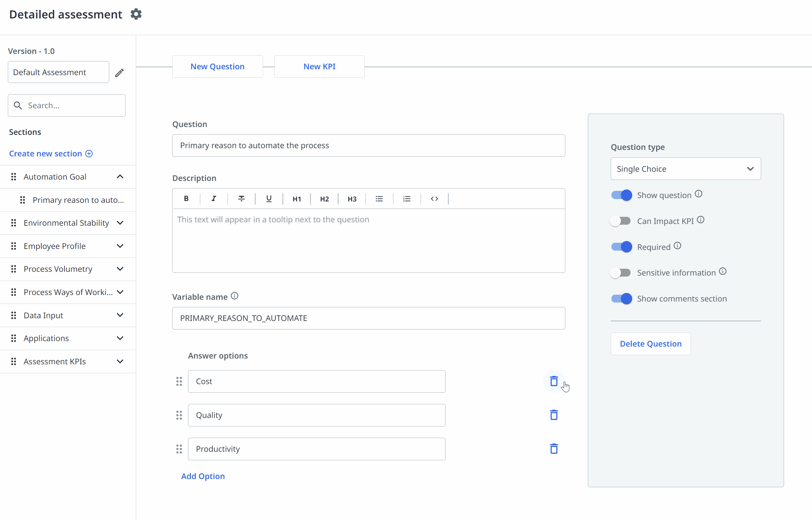Enable the Sensitive information toggle
The height and width of the screenshot is (519, 812).
pyautogui.click(x=621, y=273)
